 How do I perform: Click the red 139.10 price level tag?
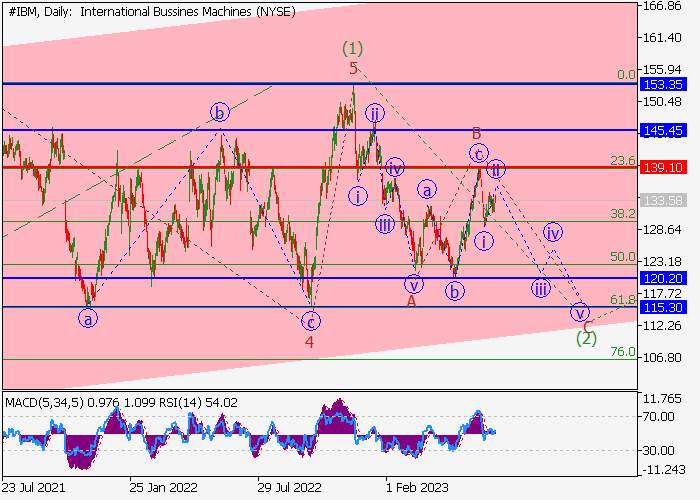tap(662, 167)
